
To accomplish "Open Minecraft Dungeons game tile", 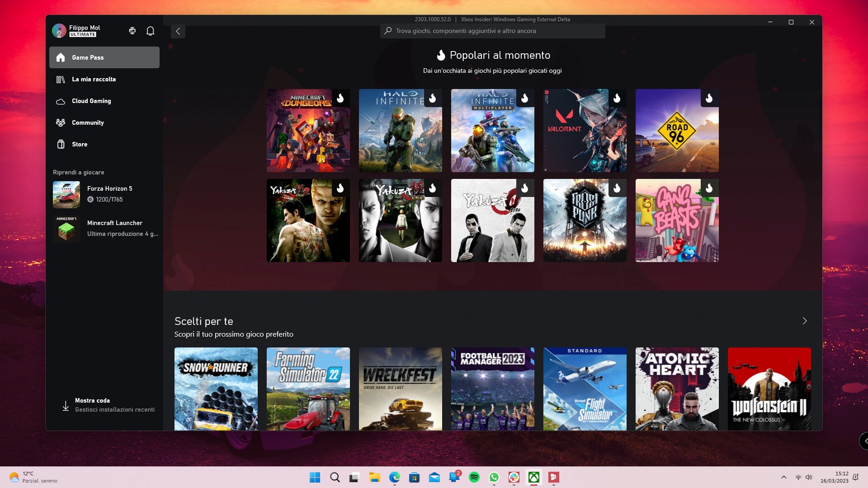I will (x=308, y=130).
